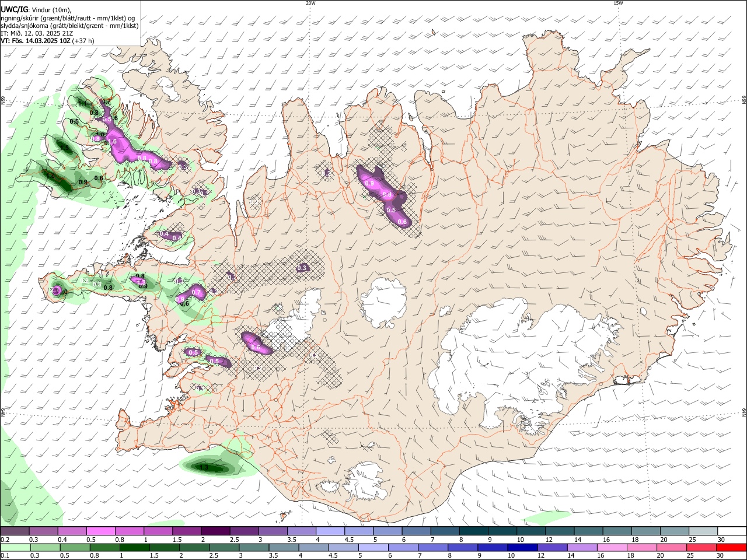Select the bright pink 0.5 snowfall swatch
The width and height of the screenshot is (747, 560).
[x=100, y=531]
